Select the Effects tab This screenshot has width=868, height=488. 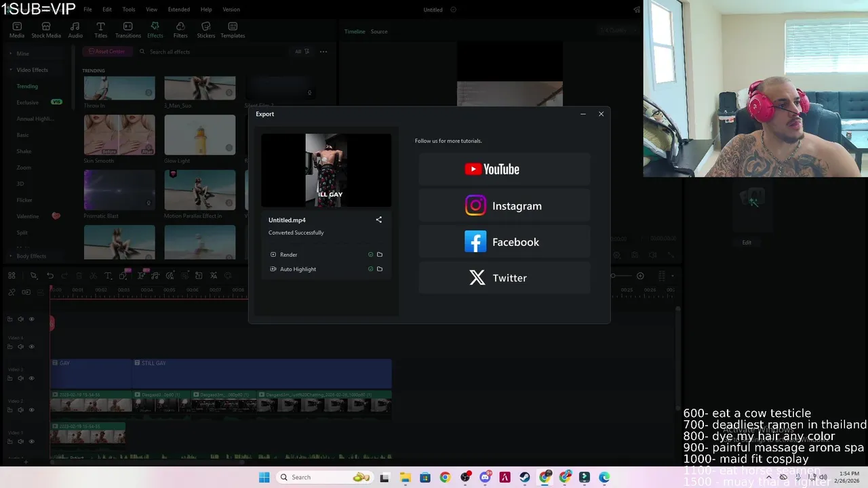(x=155, y=30)
